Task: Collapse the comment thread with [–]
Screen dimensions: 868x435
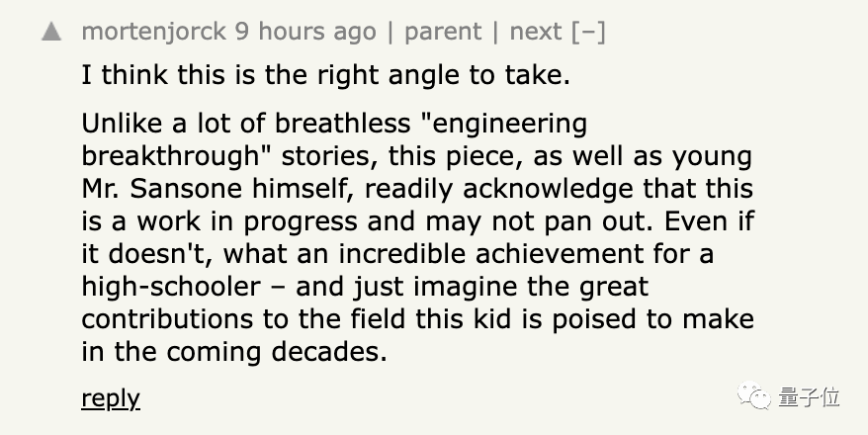Action: (588, 32)
